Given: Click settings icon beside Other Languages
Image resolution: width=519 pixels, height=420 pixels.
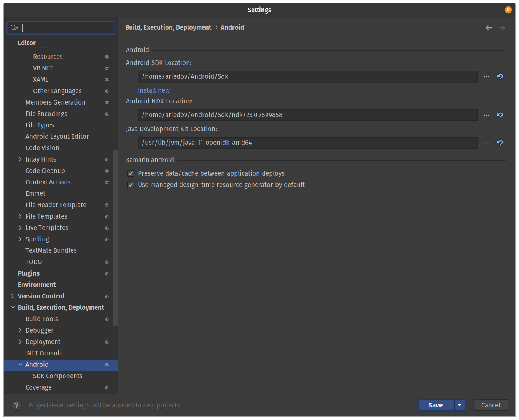Looking at the screenshot, I should tap(107, 91).
